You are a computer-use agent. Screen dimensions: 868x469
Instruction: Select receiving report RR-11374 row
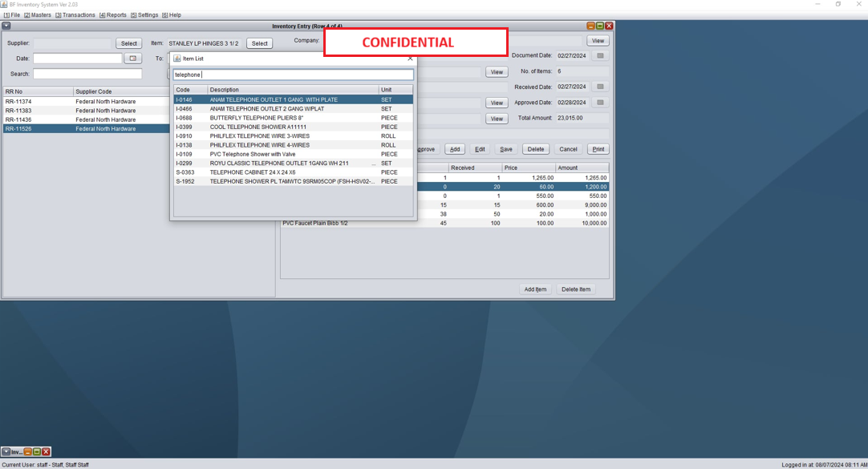click(87, 102)
